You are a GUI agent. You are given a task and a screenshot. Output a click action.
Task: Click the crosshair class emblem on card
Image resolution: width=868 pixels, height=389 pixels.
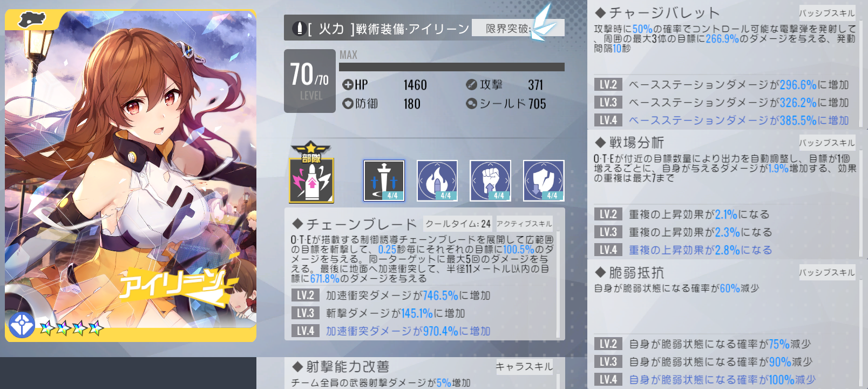point(22,325)
